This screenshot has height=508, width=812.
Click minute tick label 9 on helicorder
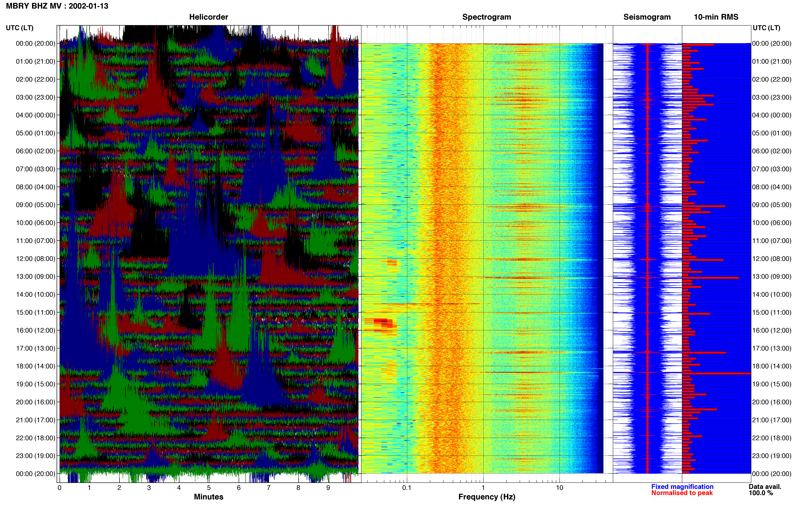[328, 487]
